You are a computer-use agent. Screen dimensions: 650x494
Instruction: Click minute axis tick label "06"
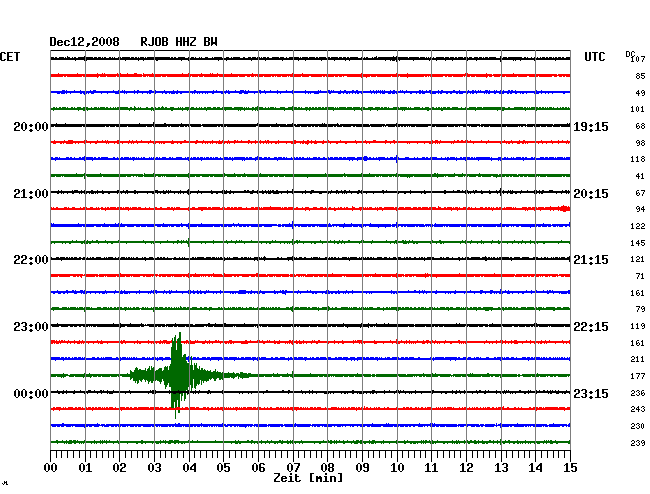click(258, 468)
